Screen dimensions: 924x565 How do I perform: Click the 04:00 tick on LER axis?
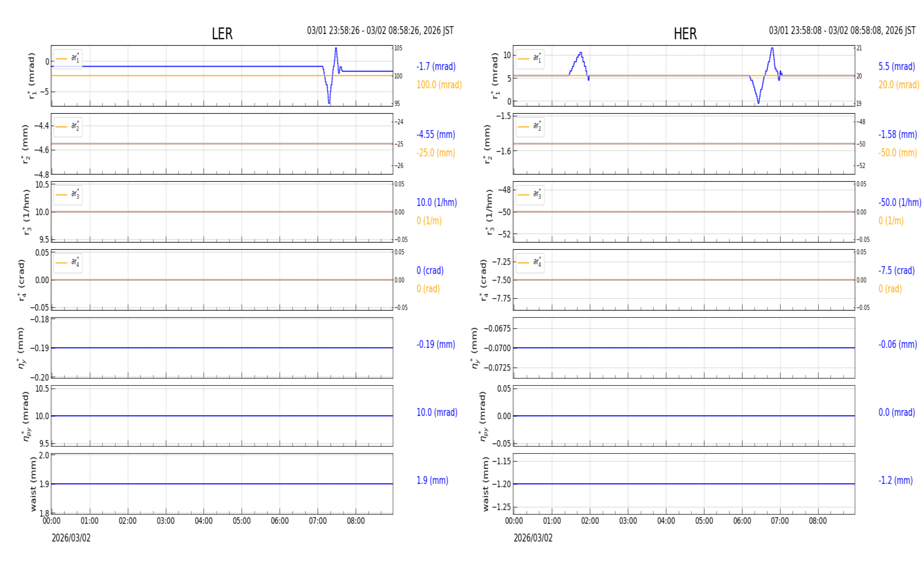(x=204, y=521)
